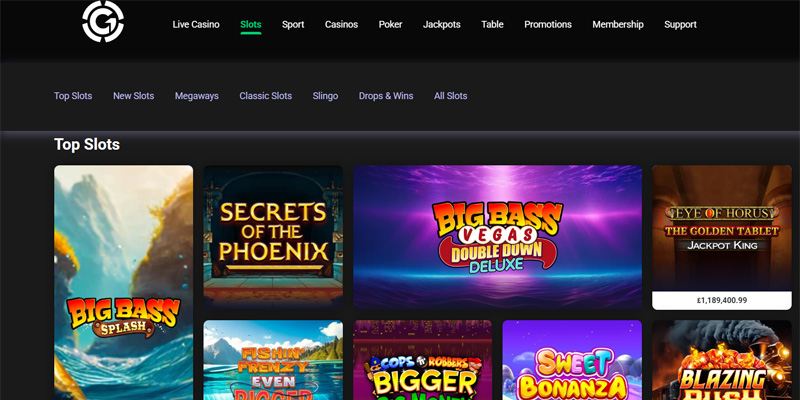This screenshot has height=400, width=800.
Task: Show the New Slots category
Action: point(133,96)
